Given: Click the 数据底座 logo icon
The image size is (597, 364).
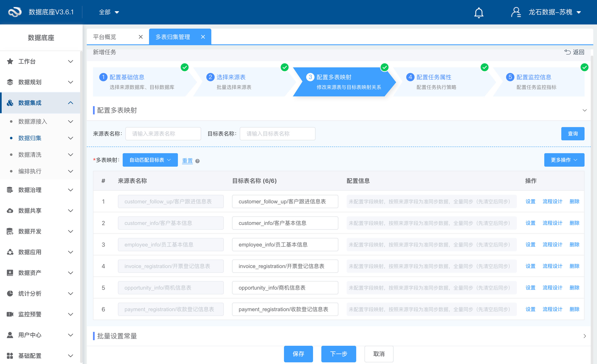Looking at the screenshot, I should point(15,12).
